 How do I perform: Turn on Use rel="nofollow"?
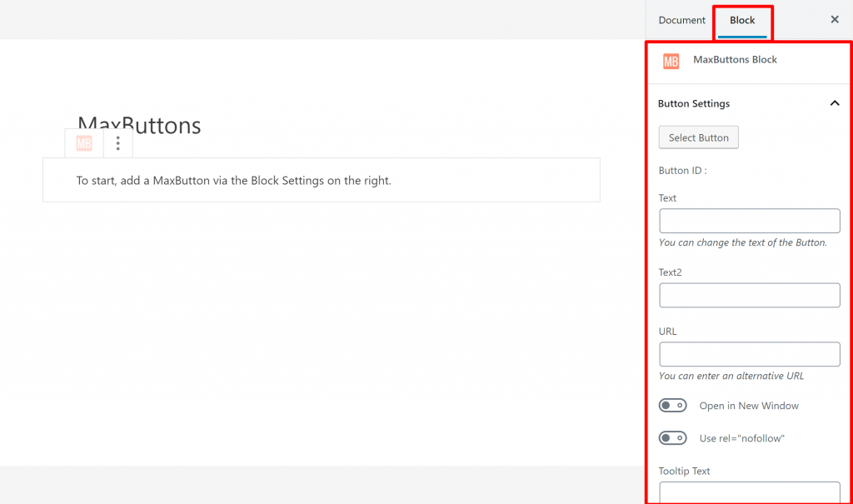(672, 437)
